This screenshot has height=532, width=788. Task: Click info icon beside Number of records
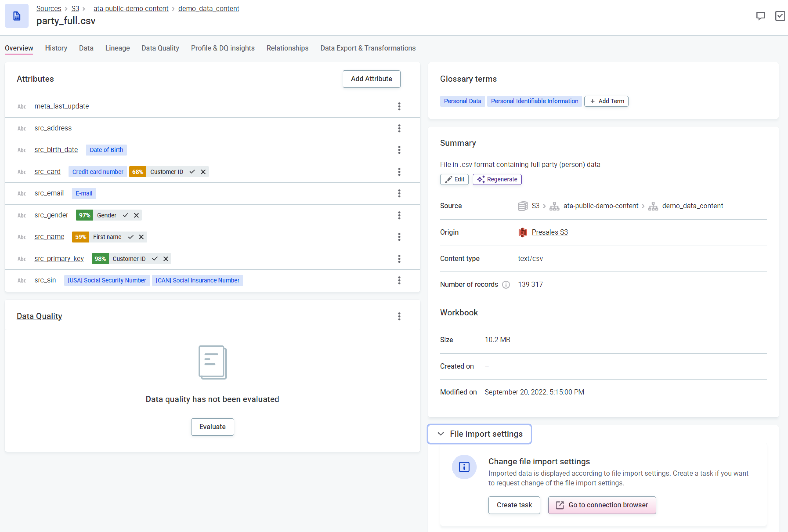point(506,284)
